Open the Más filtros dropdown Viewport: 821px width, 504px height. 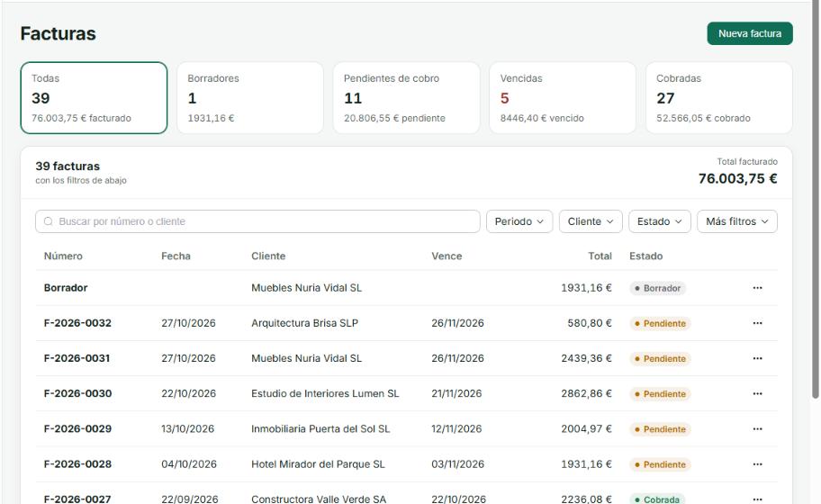(736, 221)
